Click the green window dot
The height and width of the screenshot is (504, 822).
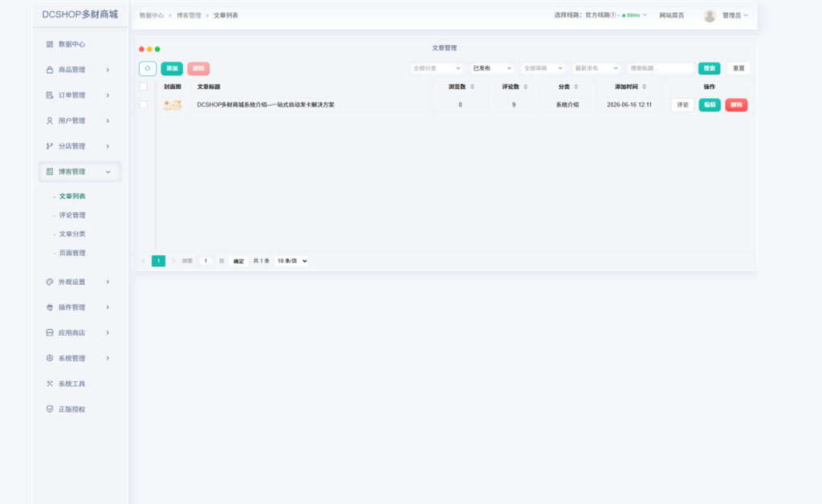[x=157, y=49]
